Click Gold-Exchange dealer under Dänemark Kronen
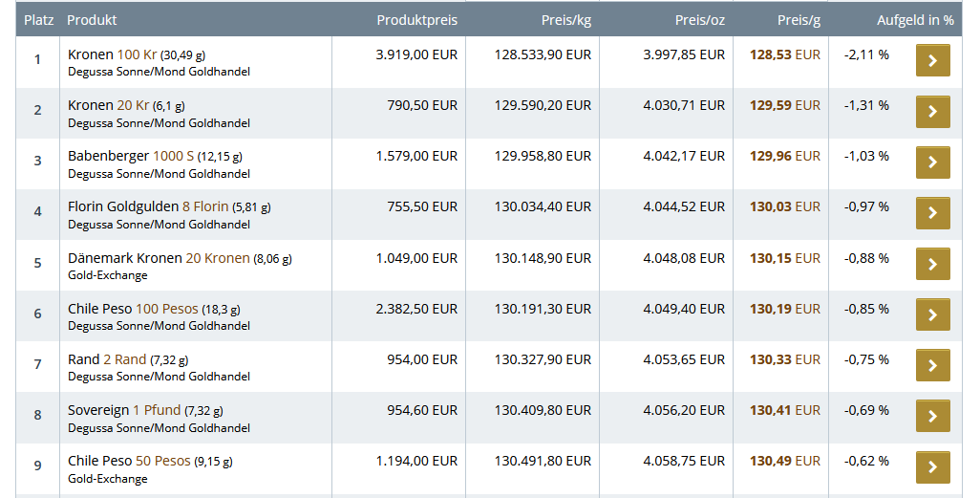Screen dimensions: 980x498 click(x=107, y=275)
